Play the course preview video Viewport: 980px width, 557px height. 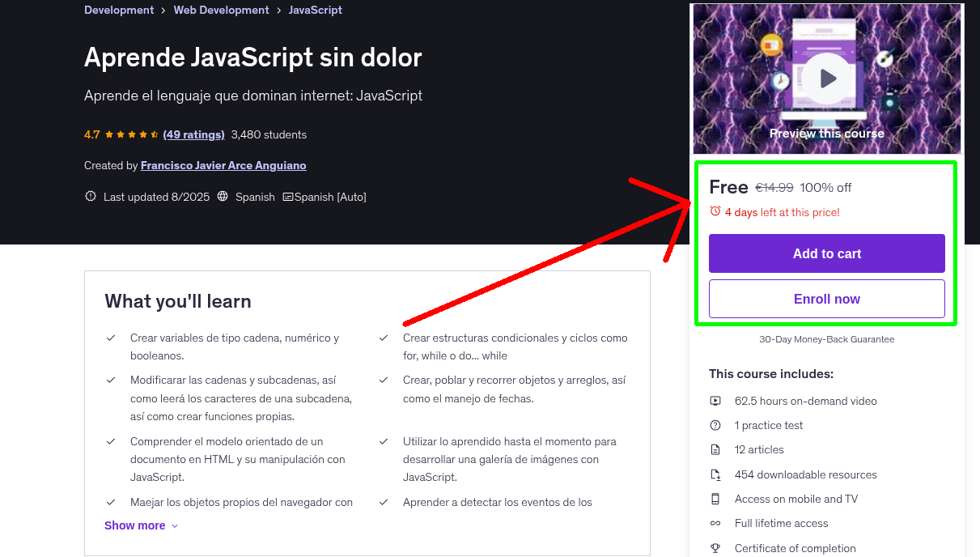(x=826, y=78)
